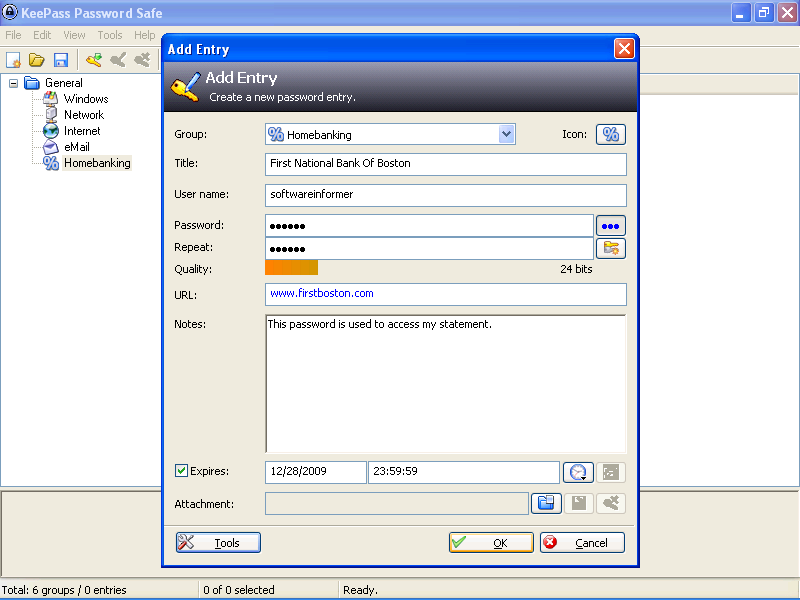Confirm the entry with OK button
The height and width of the screenshot is (600, 800).
pyautogui.click(x=491, y=542)
